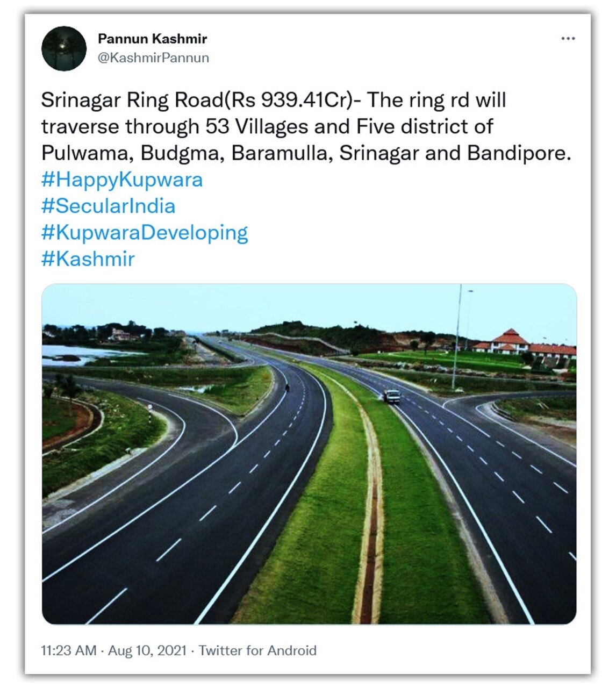
Task: Open the #HappyKupwara hashtag
Action: click(x=122, y=180)
